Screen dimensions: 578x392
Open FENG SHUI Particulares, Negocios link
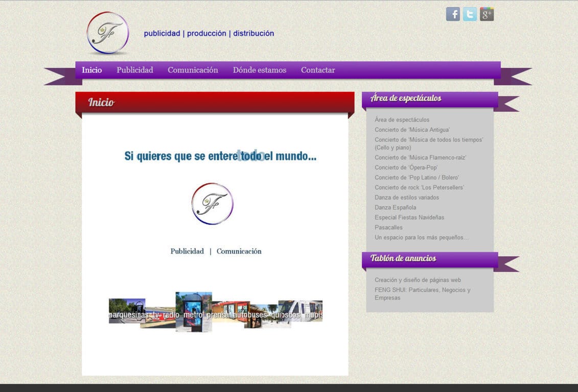[x=423, y=293]
